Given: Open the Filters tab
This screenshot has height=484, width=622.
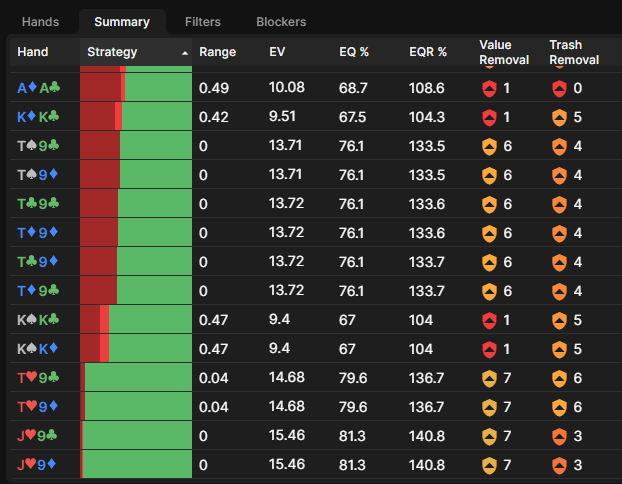Looking at the screenshot, I should coord(203,21).
